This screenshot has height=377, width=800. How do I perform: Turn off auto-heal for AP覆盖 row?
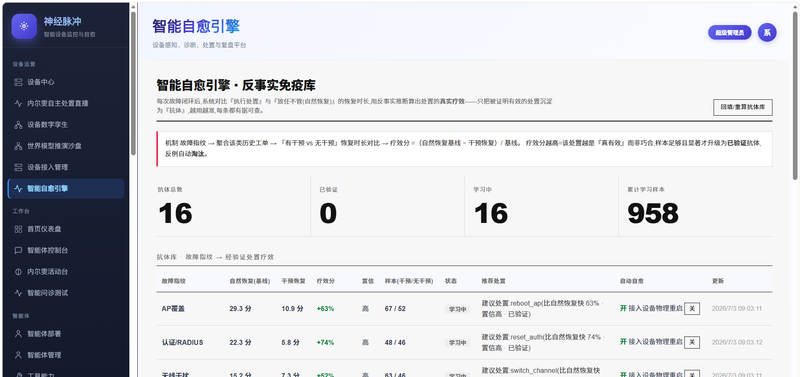pyautogui.click(x=692, y=309)
